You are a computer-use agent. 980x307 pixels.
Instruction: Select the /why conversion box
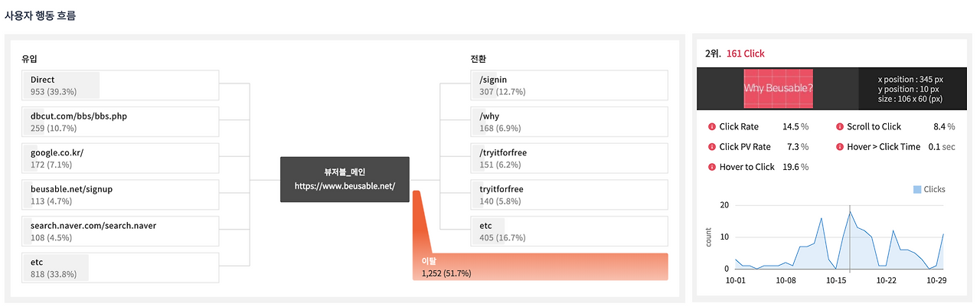click(x=570, y=122)
